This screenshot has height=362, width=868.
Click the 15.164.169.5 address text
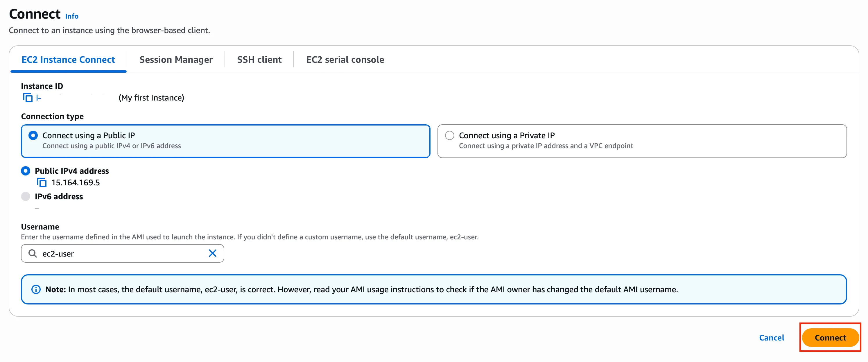(76, 182)
